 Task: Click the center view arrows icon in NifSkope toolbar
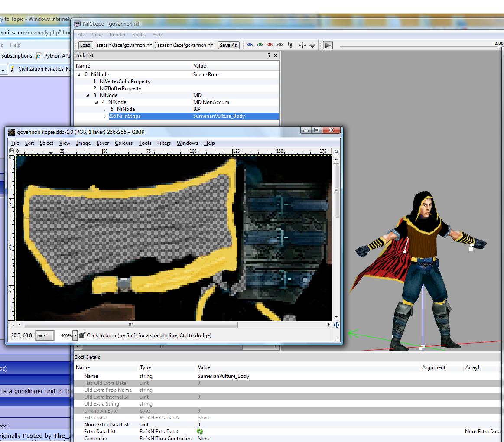coord(302,45)
